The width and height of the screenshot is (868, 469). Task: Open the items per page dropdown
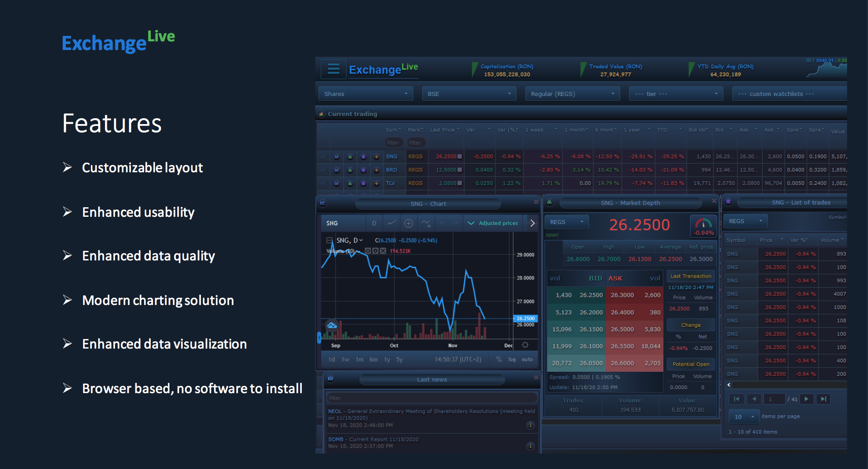point(744,417)
